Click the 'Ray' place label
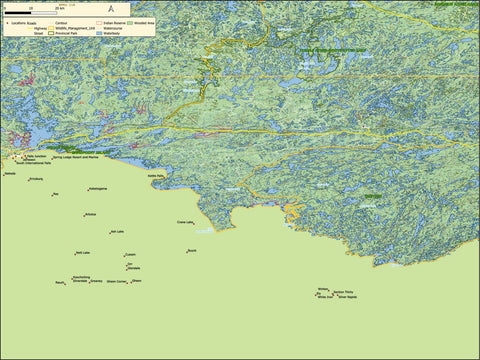The height and width of the screenshot is (360, 480). click(x=56, y=194)
